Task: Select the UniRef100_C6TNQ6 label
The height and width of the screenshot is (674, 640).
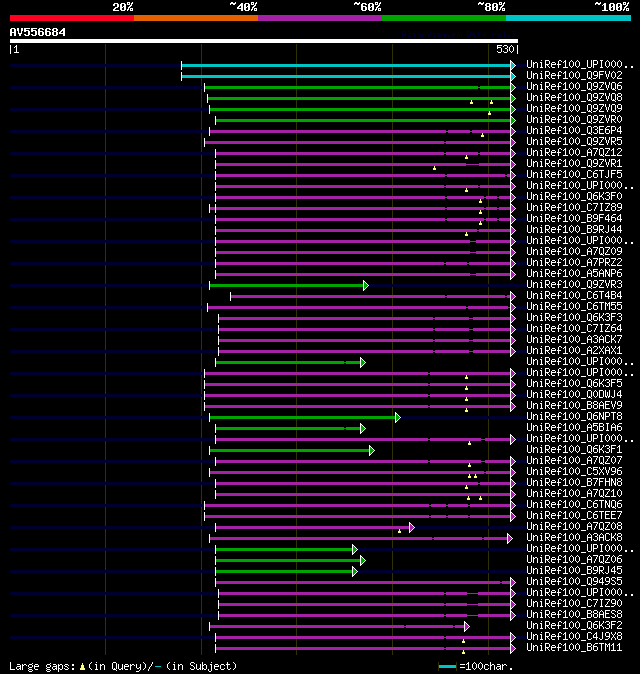Action: [574, 505]
